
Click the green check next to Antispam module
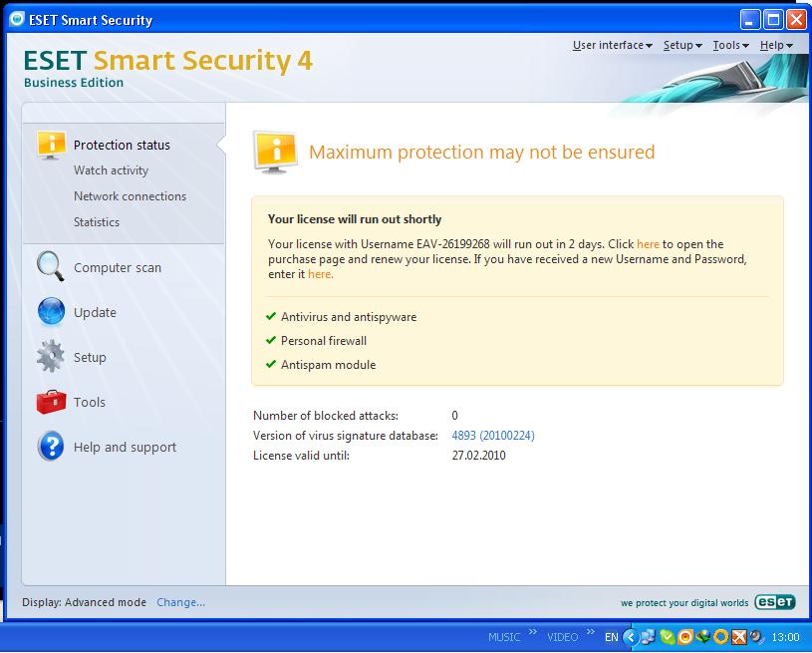(270, 364)
